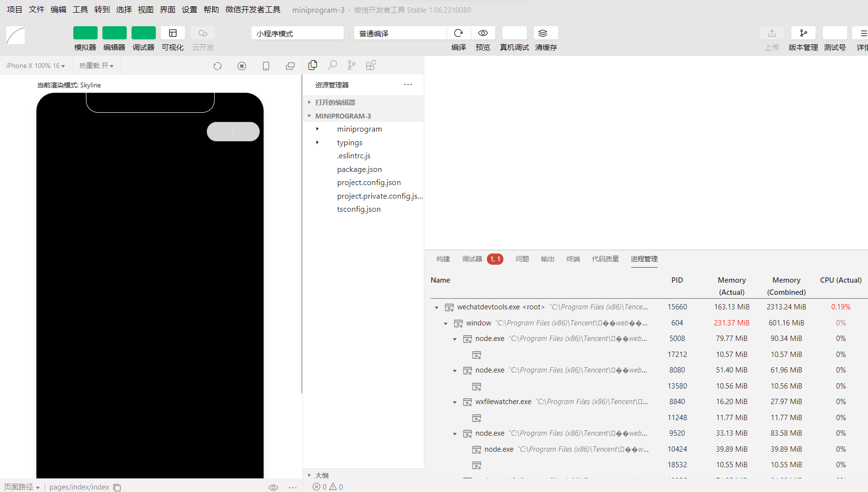Switch to the output (输出) tab
This screenshot has width=868, height=492.
pyautogui.click(x=548, y=259)
